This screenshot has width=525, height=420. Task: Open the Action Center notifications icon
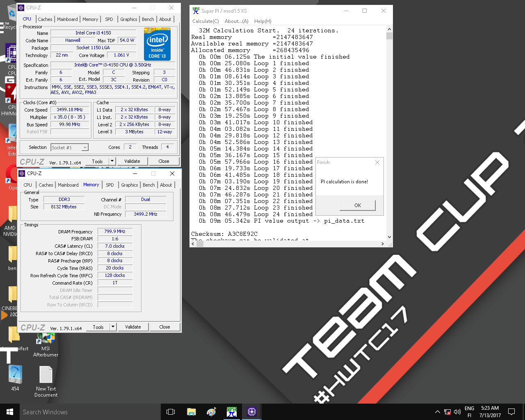tap(511, 412)
